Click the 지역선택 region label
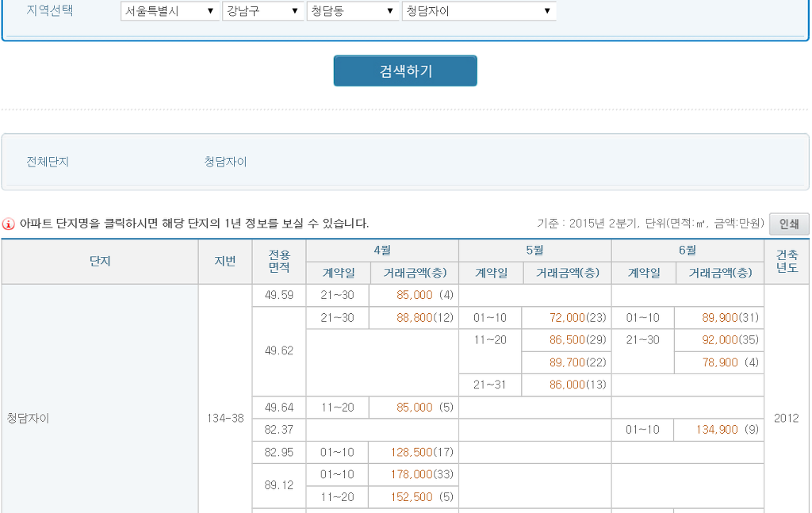Viewport: 812px width, 513px height. tap(50, 11)
